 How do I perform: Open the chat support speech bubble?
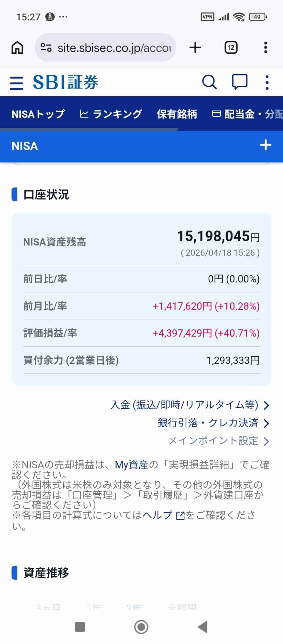coord(239,82)
